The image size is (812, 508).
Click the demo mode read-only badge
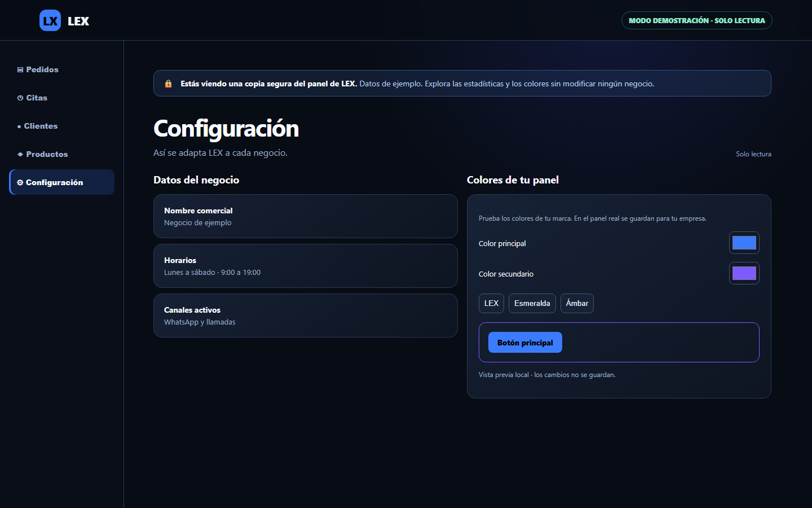(x=697, y=20)
